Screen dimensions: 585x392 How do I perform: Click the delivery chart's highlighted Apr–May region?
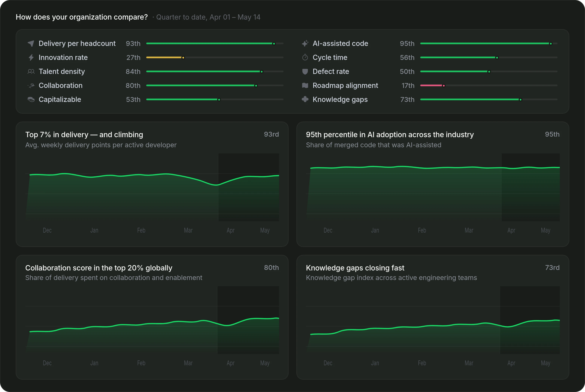tap(249, 187)
